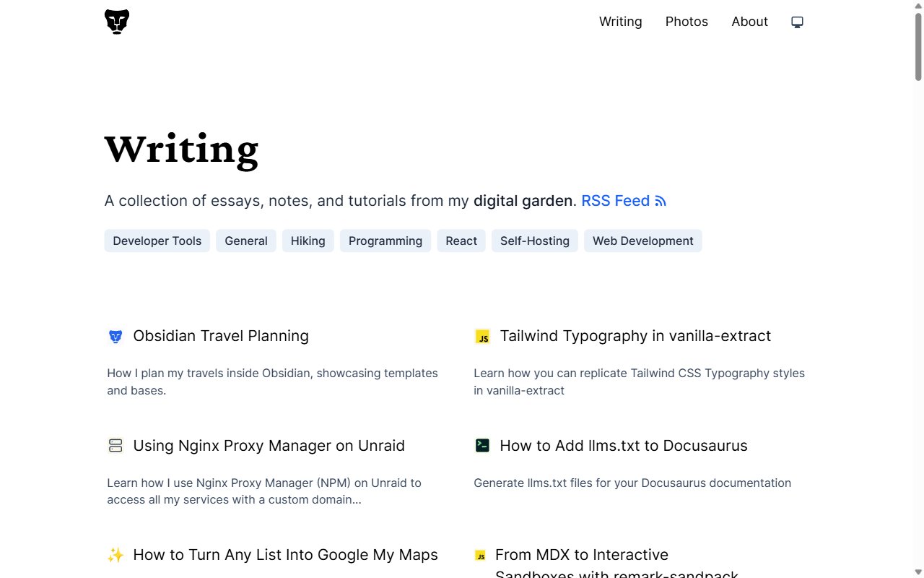
Task: Open the RSS Feed link
Action: [x=624, y=201]
